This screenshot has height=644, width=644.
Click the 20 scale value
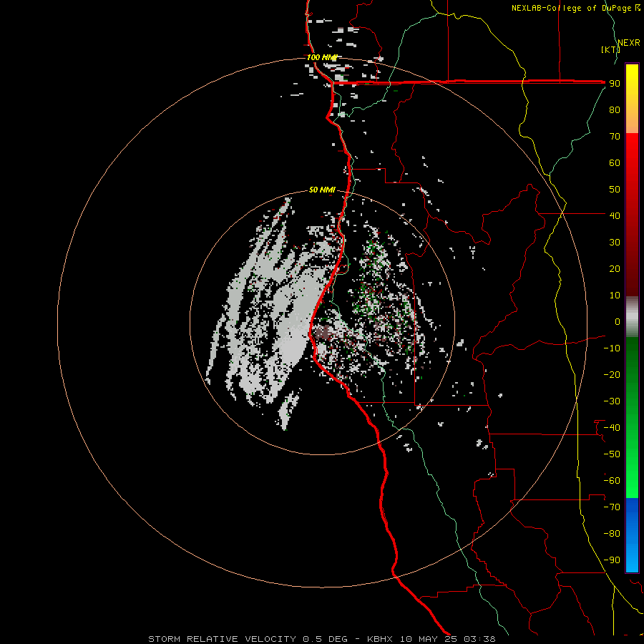[615, 268]
